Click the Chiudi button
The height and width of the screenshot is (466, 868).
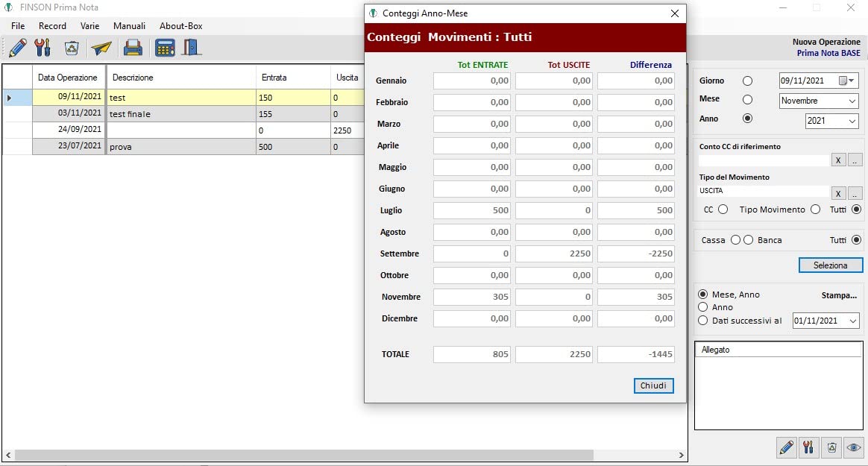pyautogui.click(x=653, y=385)
